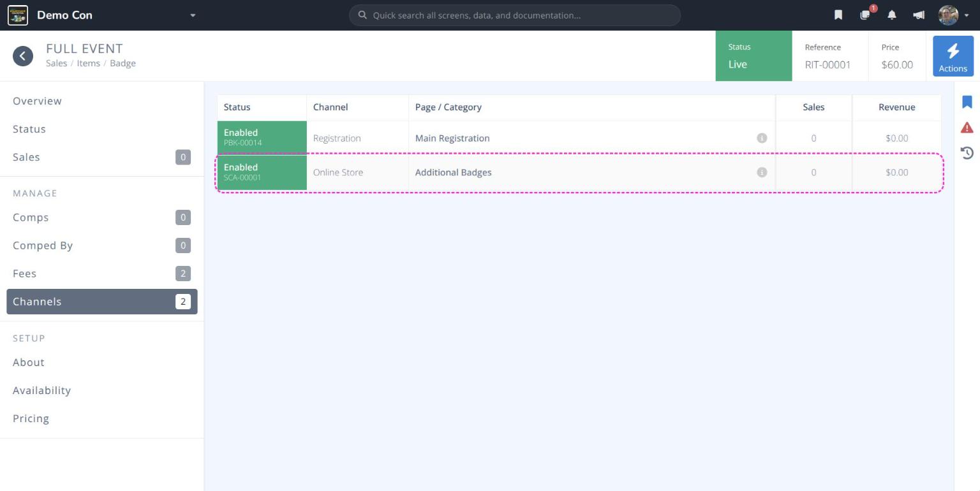Open Availability under Setup
The height and width of the screenshot is (491, 980).
coord(102,390)
